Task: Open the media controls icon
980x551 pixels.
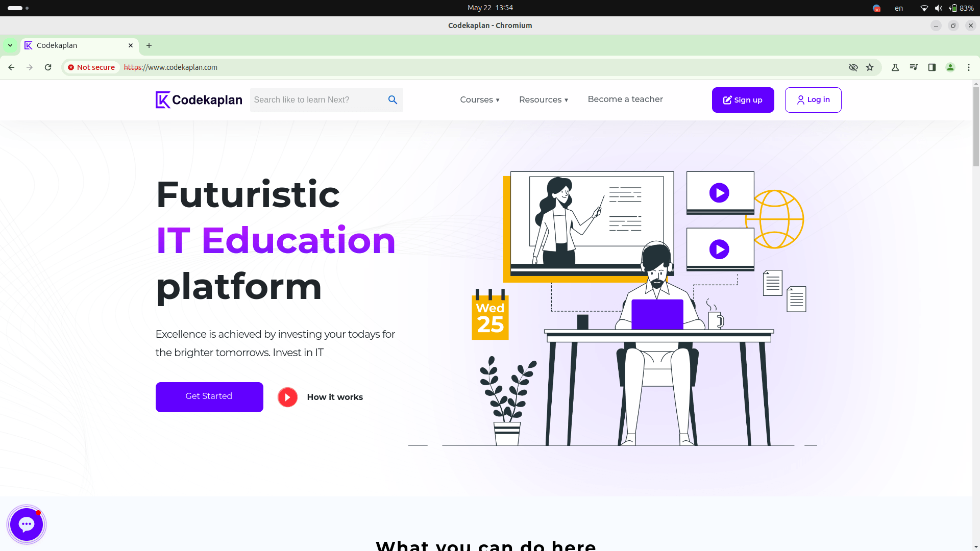Action: click(914, 67)
